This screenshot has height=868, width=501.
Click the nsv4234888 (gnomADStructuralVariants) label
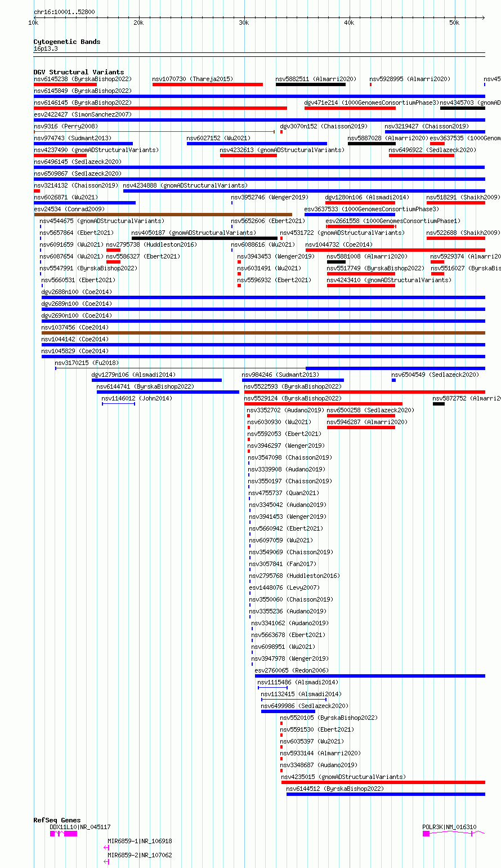click(185, 186)
